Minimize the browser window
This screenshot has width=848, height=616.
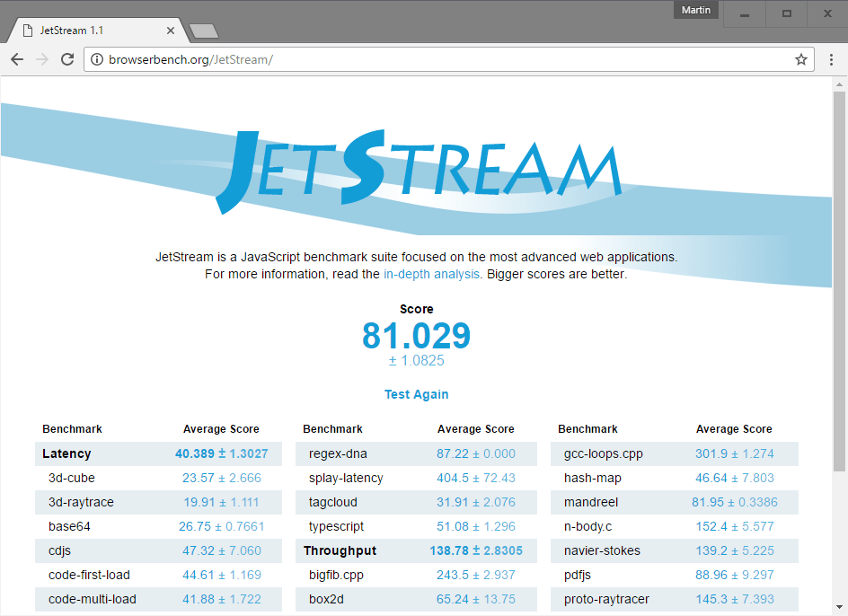(x=745, y=14)
